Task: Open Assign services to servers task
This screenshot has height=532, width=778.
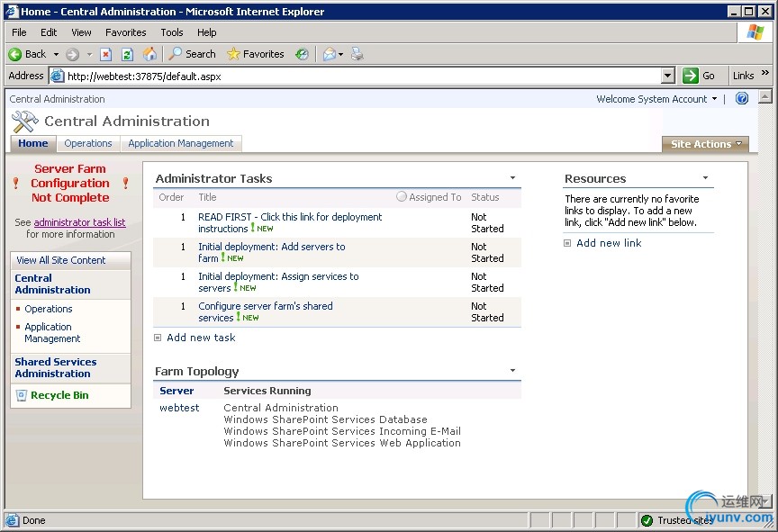Action: (x=278, y=282)
